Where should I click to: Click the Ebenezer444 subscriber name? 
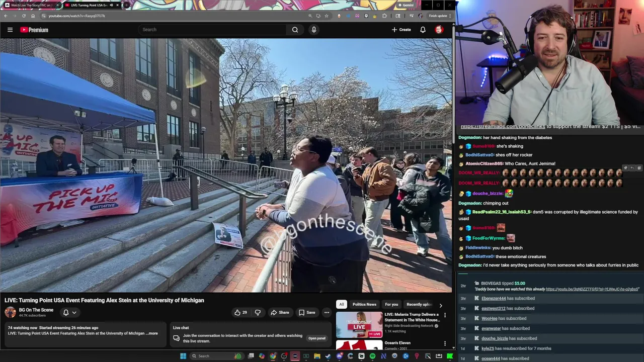(x=494, y=299)
